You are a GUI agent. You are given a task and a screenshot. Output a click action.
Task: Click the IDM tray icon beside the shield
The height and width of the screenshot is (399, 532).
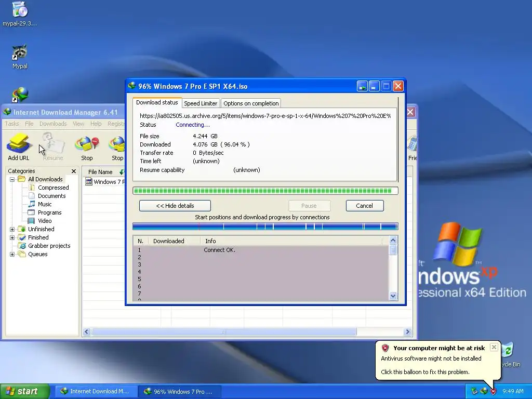[x=484, y=391]
